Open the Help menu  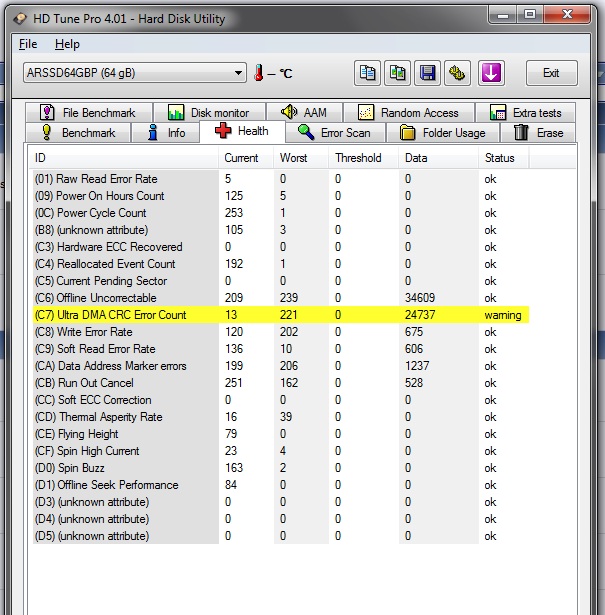(67, 44)
